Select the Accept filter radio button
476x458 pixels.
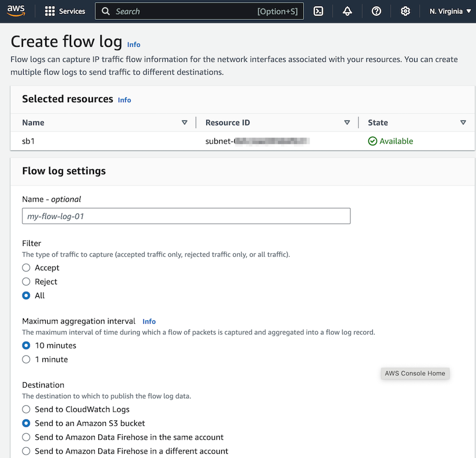coord(26,268)
